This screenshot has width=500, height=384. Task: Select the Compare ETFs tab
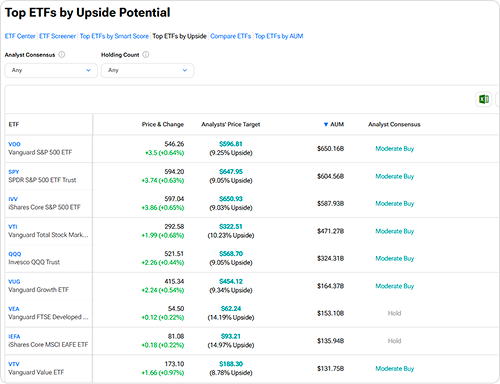click(231, 36)
